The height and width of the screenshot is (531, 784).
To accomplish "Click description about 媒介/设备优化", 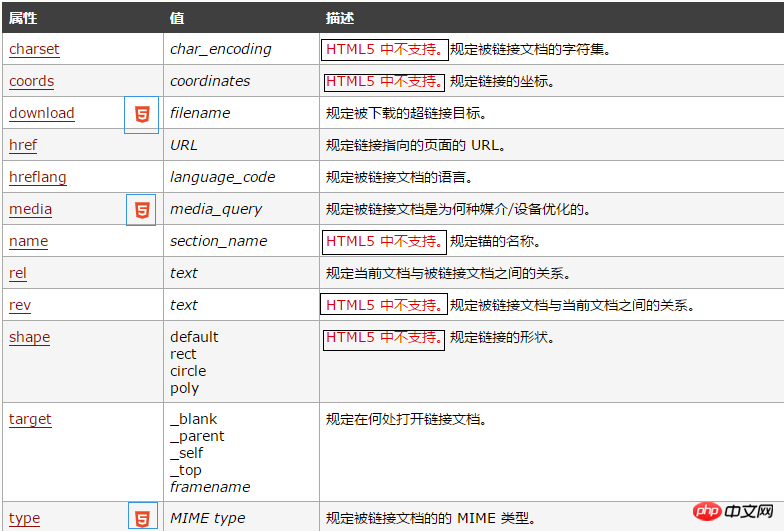I will point(458,210).
